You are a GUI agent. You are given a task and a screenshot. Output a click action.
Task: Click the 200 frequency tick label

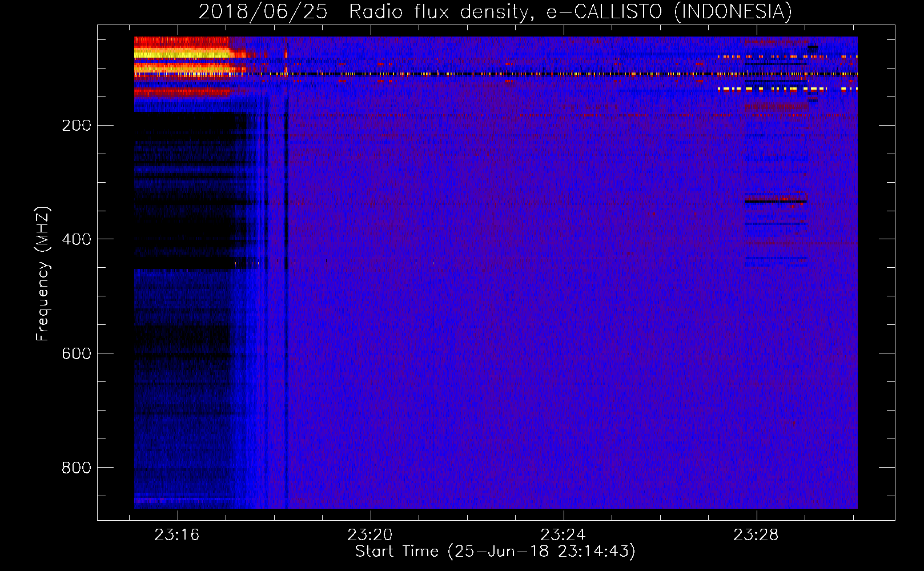tap(77, 125)
